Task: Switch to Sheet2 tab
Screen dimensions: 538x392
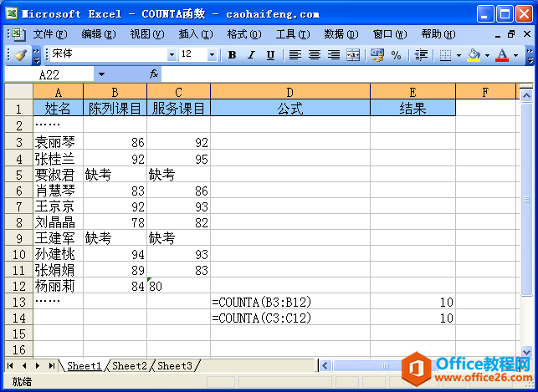Action: tap(130, 366)
